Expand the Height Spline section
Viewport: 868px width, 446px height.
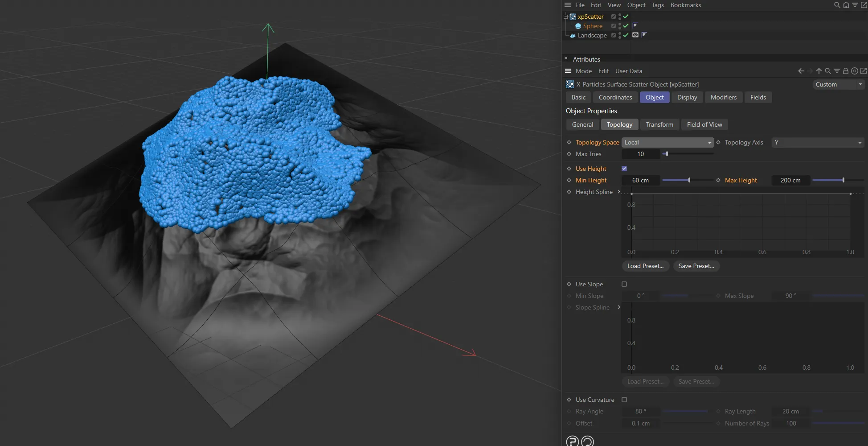619,192
